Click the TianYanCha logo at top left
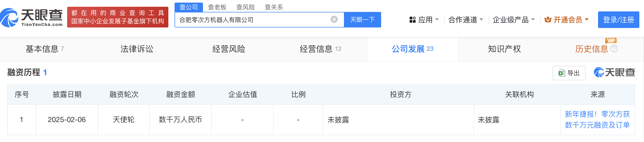Screen dimensions: 644x142 pos(32,18)
